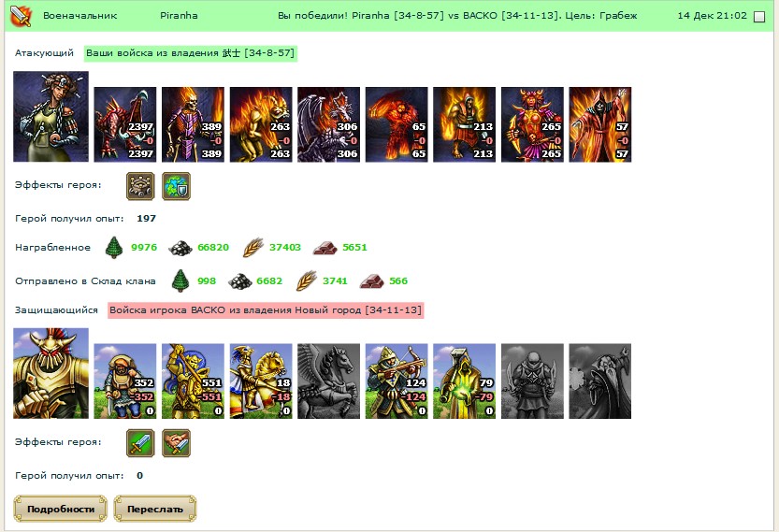779x532 pixels.
Task: Click the defender golden knight portrait
Action: [50, 373]
